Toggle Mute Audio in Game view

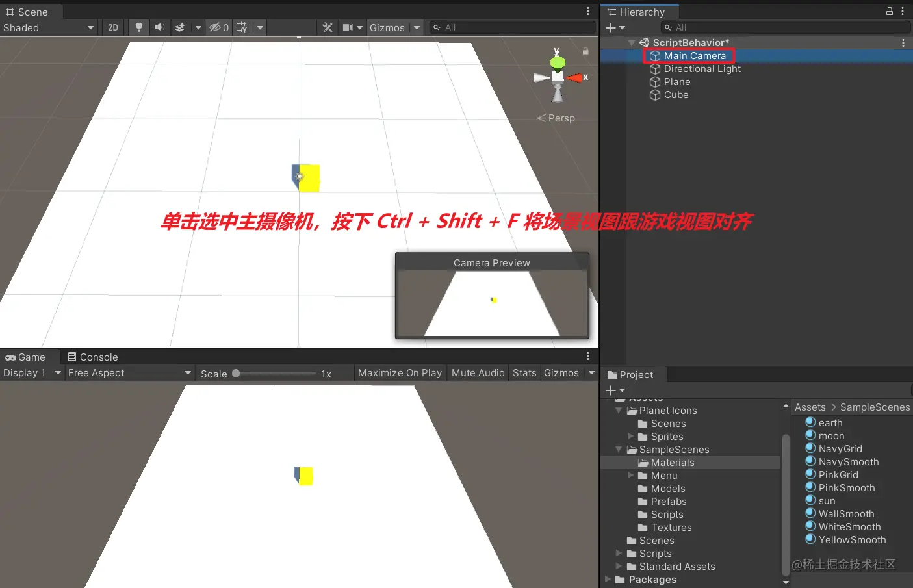(x=478, y=373)
